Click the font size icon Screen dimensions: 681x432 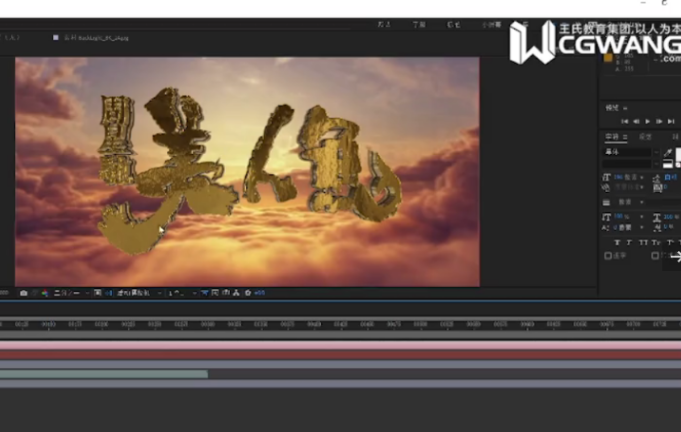606,177
